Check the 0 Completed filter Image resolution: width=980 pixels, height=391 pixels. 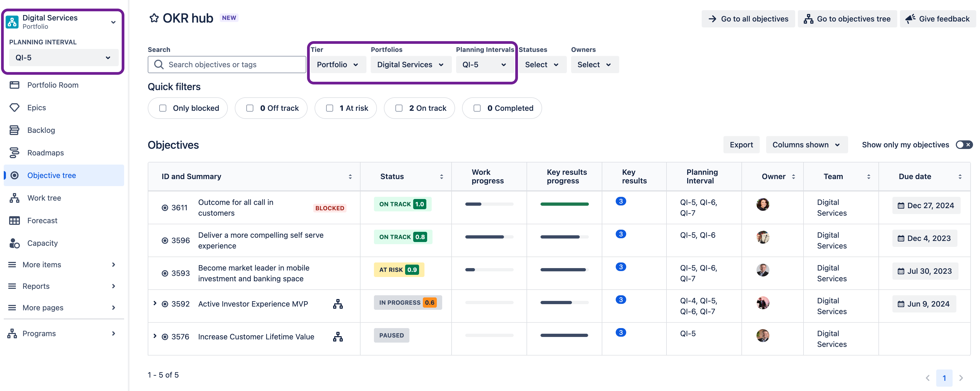coord(477,108)
